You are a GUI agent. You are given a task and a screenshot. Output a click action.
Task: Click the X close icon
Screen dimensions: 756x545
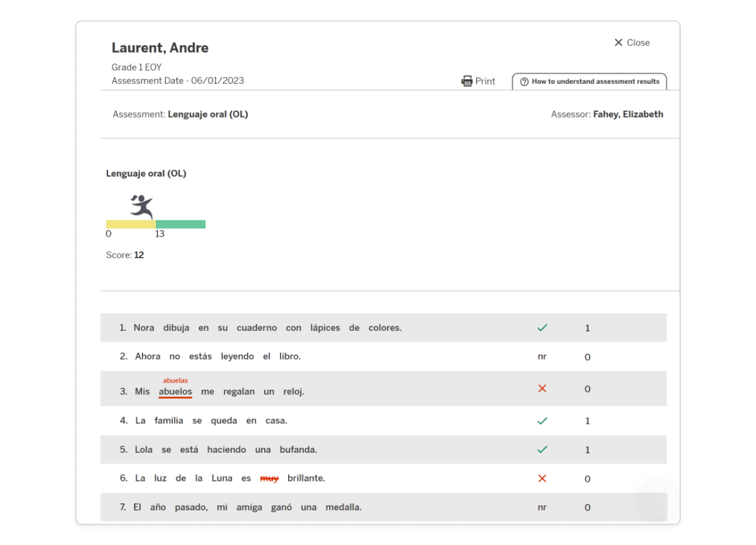click(618, 43)
